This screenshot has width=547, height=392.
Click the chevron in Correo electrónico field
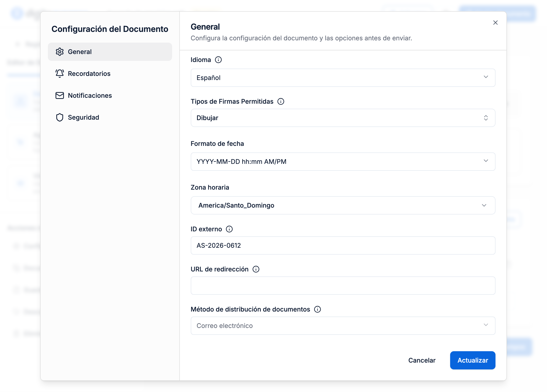[486, 325]
